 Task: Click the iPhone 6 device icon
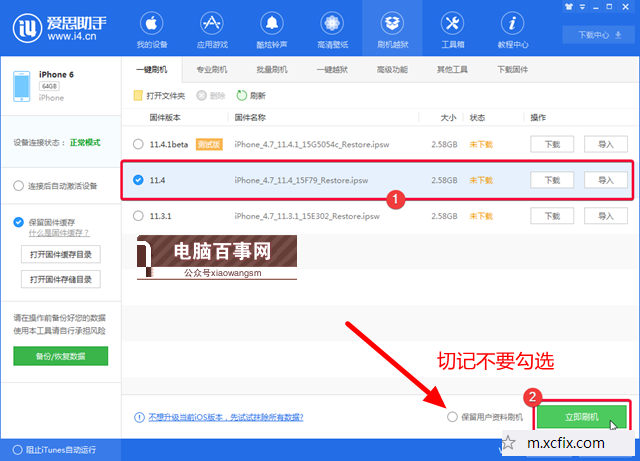[x=21, y=86]
